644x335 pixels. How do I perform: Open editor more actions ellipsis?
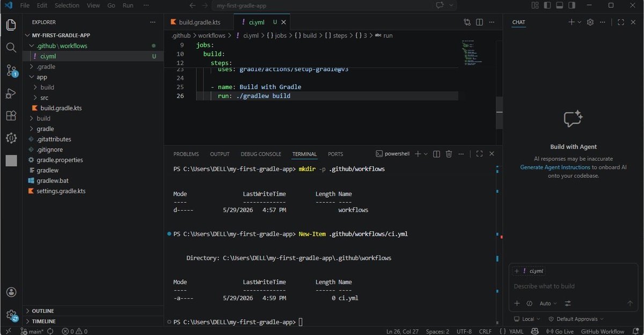click(492, 23)
